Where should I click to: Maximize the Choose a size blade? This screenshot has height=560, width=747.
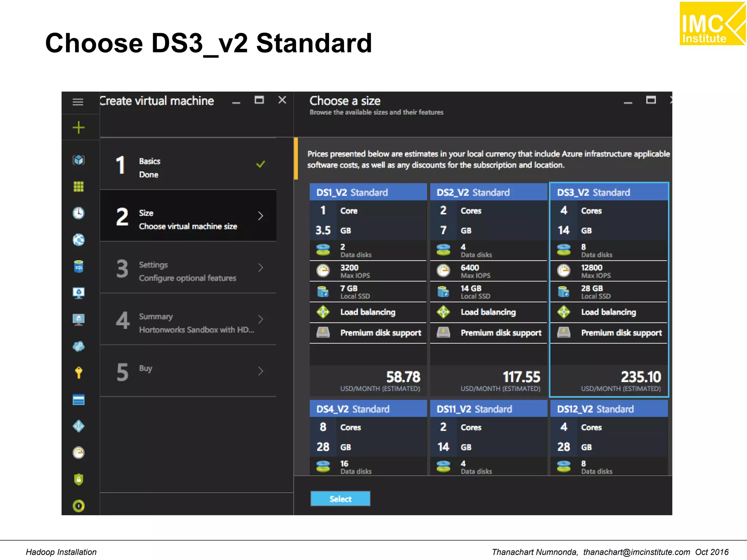[651, 100]
